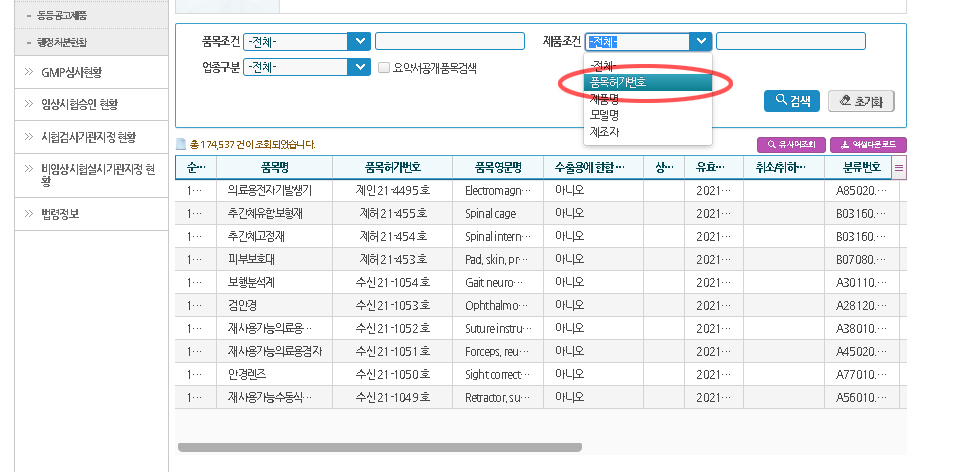This screenshot has height=472, width=961.
Task: Select 모델명 option in dropdown list
Action: pyautogui.click(x=648, y=115)
